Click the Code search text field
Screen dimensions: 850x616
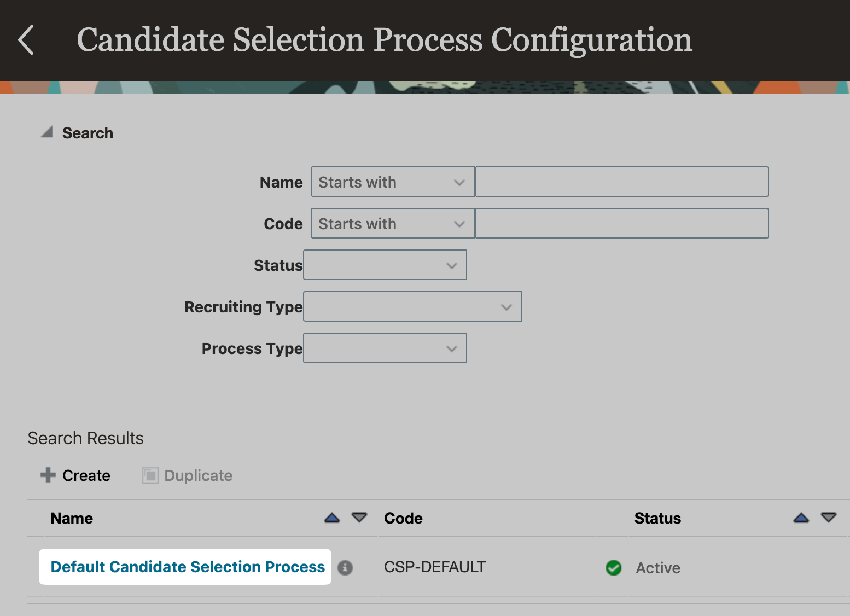click(x=622, y=223)
